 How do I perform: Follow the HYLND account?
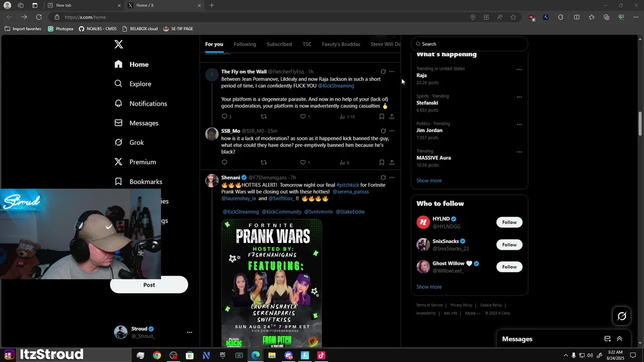click(x=509, y=222)
